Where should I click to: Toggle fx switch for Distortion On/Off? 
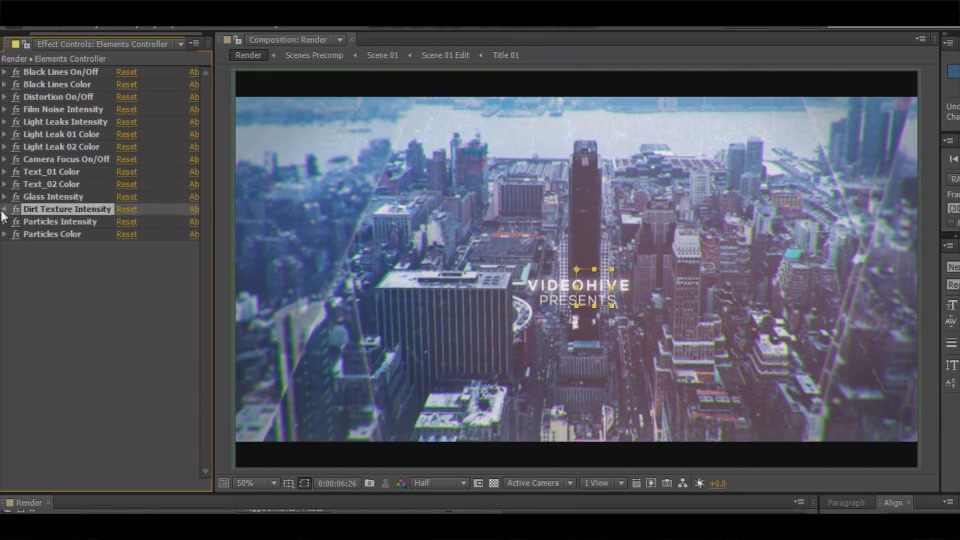coord(16,97)
